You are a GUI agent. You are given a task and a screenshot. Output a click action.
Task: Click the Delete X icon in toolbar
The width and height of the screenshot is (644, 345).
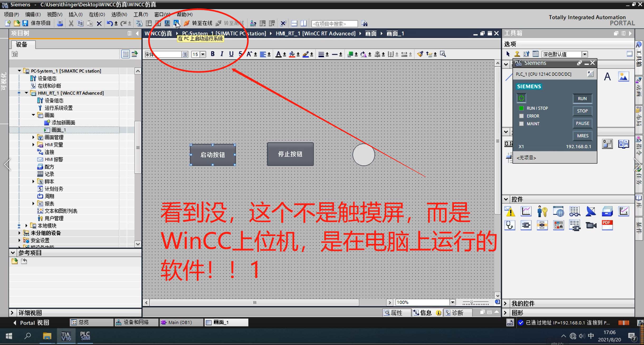99,23
